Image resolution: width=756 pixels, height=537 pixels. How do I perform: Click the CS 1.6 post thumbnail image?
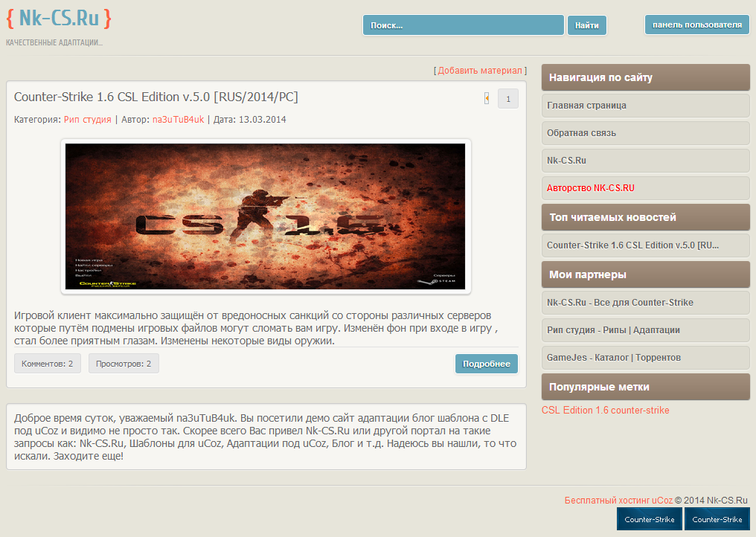click(265, 216)
